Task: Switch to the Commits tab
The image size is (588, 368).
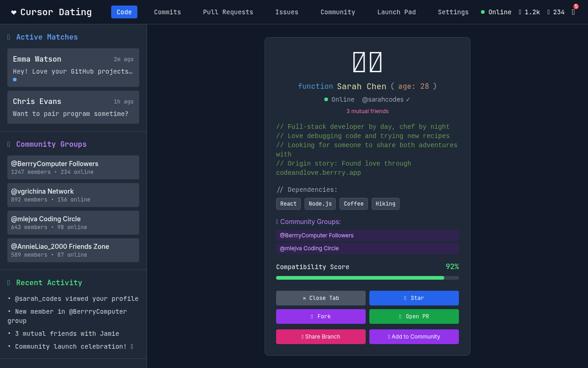Action: (x=167, y=12)
